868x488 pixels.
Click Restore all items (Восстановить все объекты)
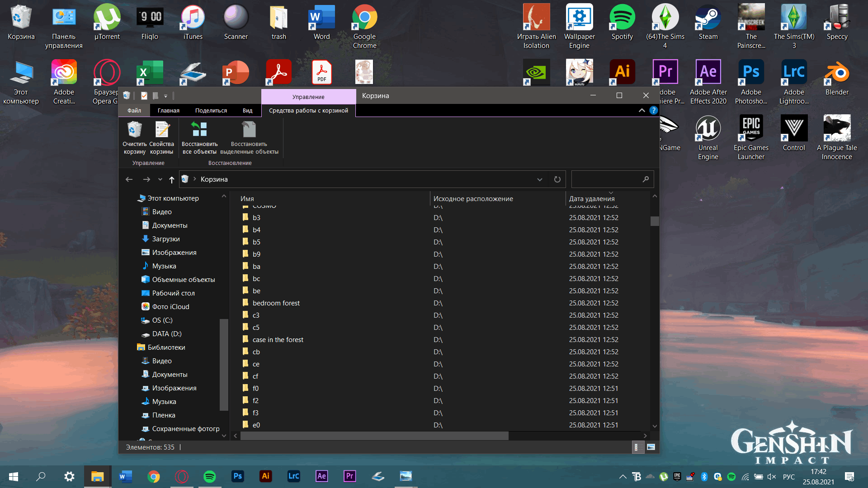pos(199,138)
